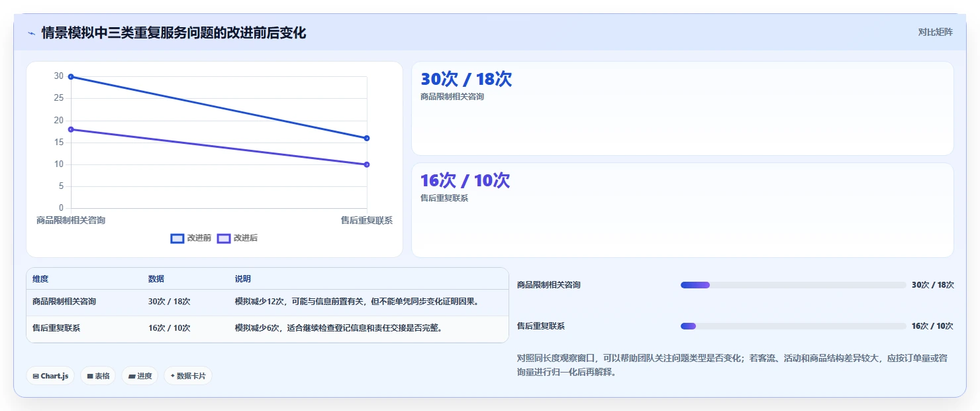Click the 对比矩阵 label in the header
The width and height of the screenshot is (980, 411).
(935, 32)
